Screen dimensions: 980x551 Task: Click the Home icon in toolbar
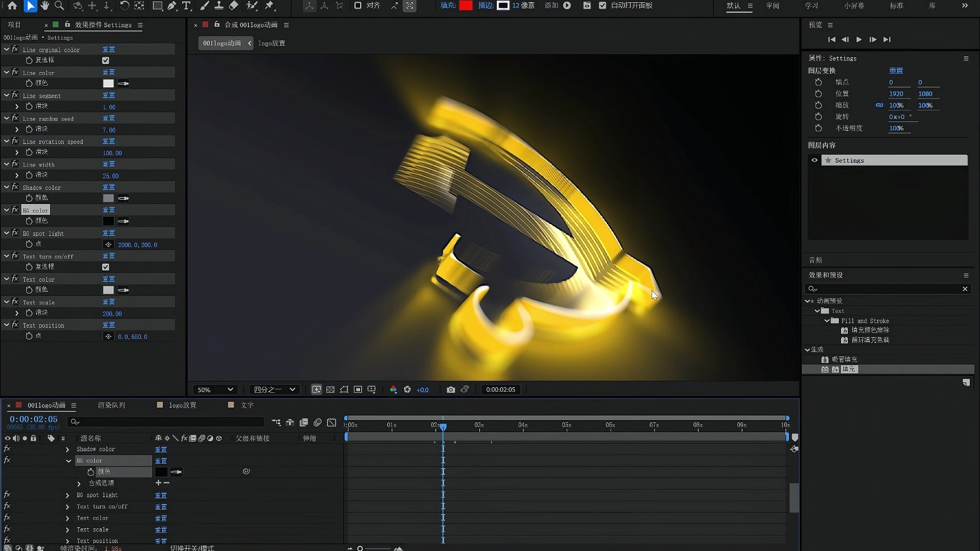pyautogui.click(x=12, y=6)
